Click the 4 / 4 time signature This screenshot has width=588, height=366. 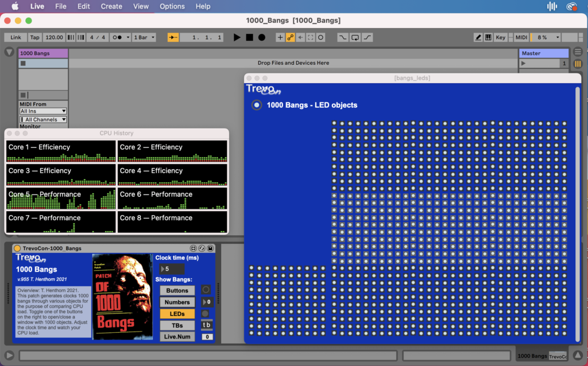point(98,37)
